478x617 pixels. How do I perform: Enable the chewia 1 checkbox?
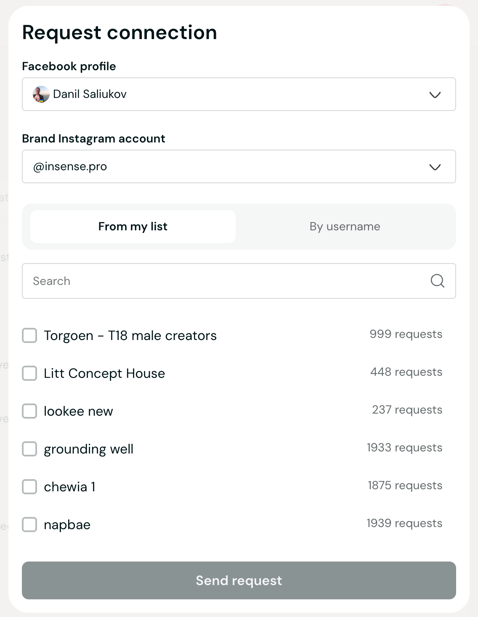pyautogui.click(x=30, y=487)
